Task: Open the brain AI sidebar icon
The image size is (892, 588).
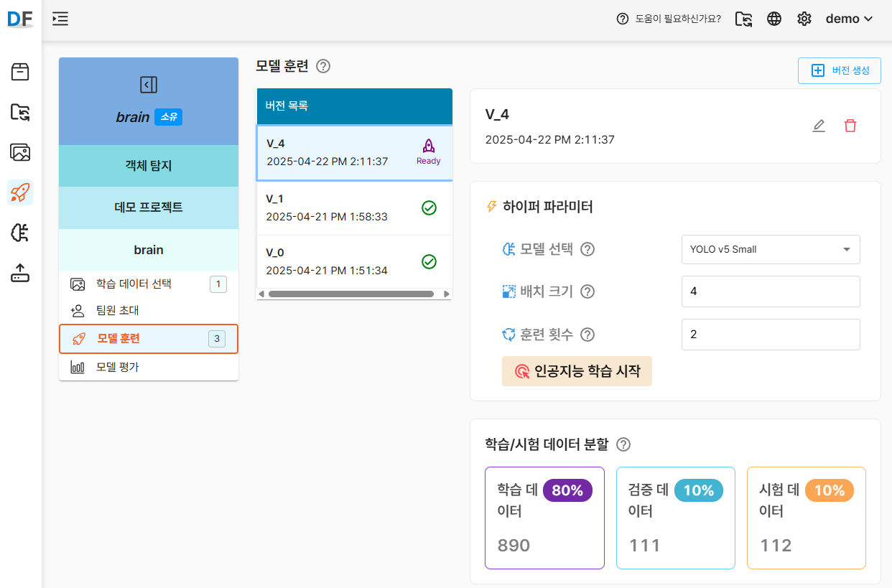Action: coord(20,233)
